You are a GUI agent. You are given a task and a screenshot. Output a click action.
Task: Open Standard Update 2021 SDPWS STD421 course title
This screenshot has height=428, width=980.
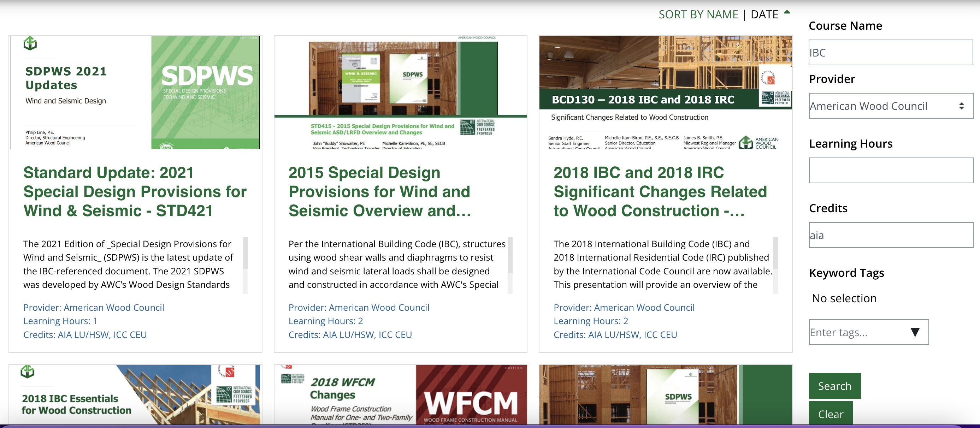(x=135, y=192)
